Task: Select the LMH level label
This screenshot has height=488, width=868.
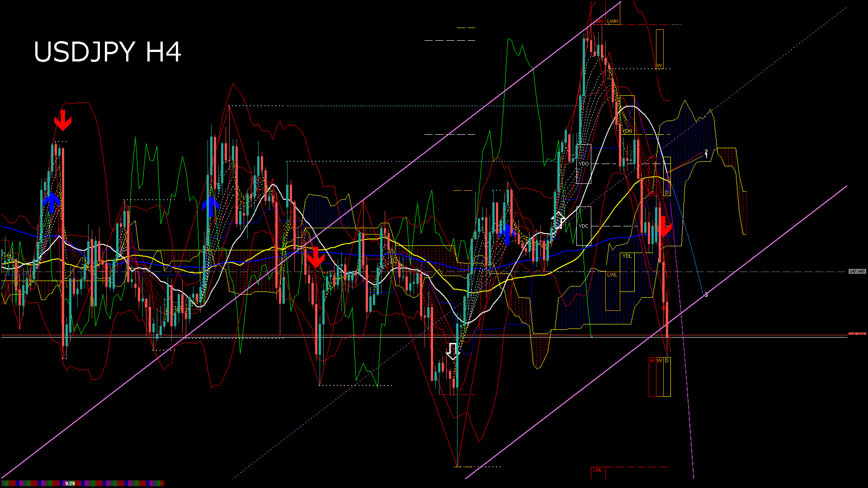Action: coord(599,21)
